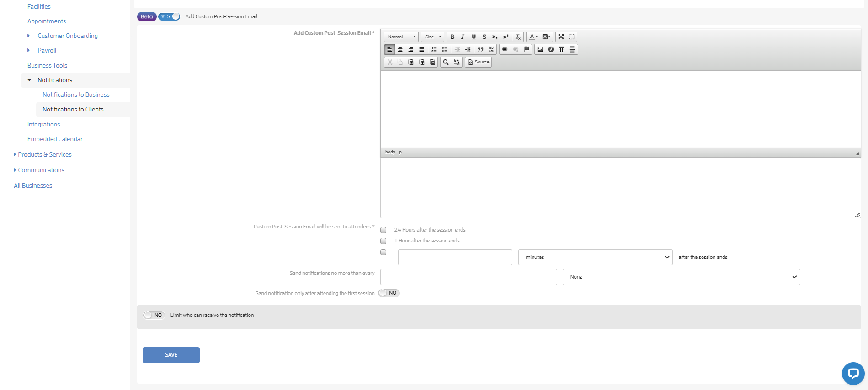Expand the Payroll menu
The height and width of the screenshot is (390, 868).
28,50
